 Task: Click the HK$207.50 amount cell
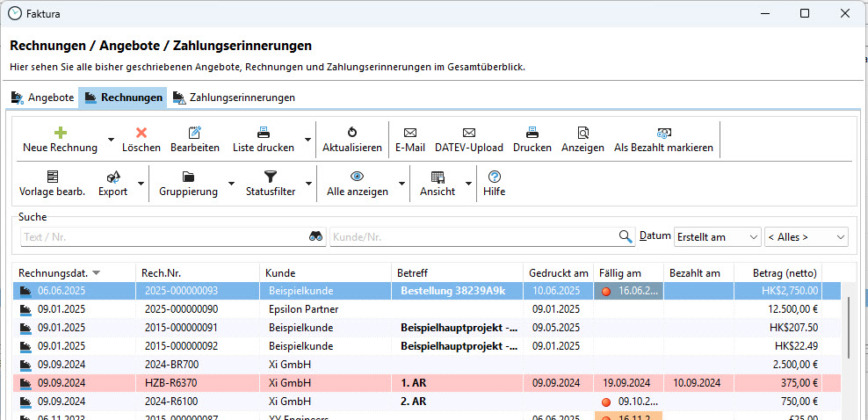pos(778,328)
